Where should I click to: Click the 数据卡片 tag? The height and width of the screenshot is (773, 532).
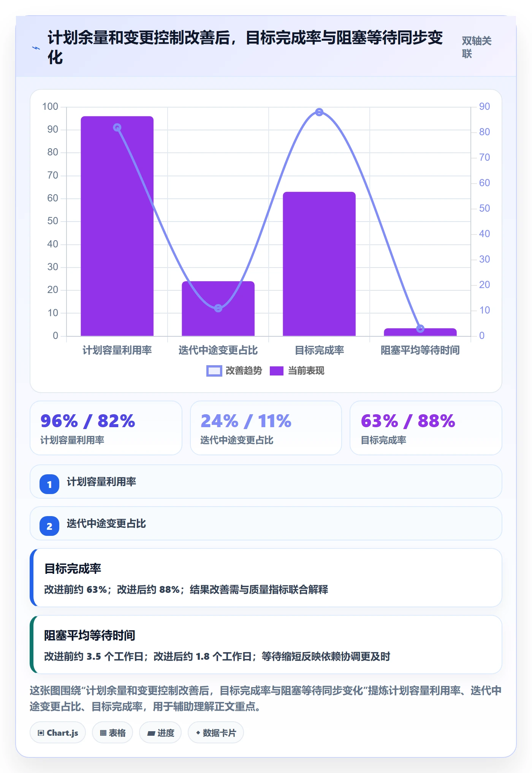(216, 732)
